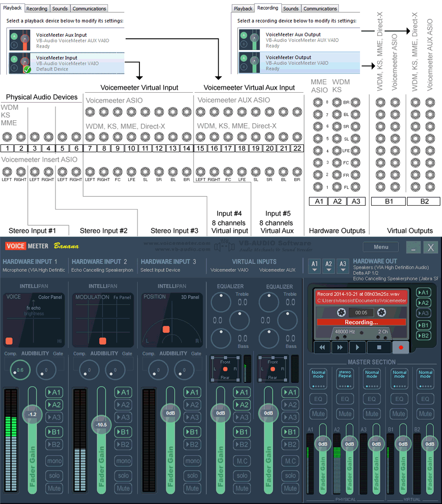Click EQ button on the A1 master bus
Image resolution: width=442 pixels, height=504 pixels.
[x=318, y=399]
